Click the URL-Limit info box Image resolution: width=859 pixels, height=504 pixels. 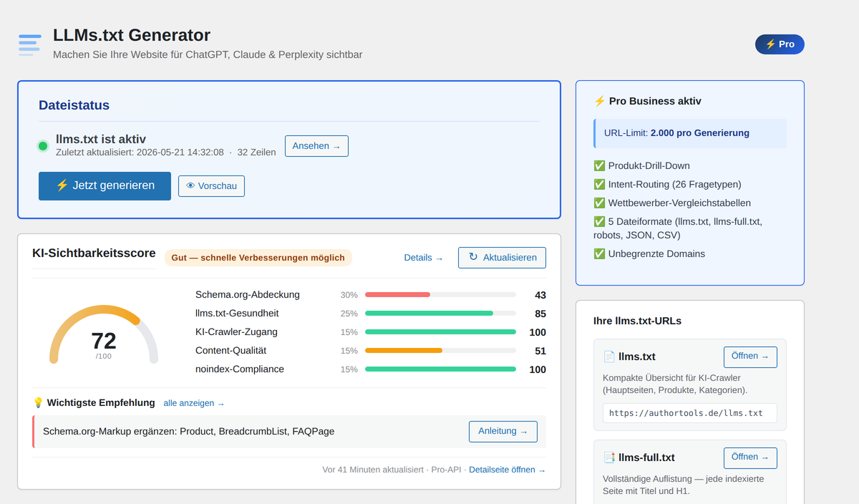(690, 133)
